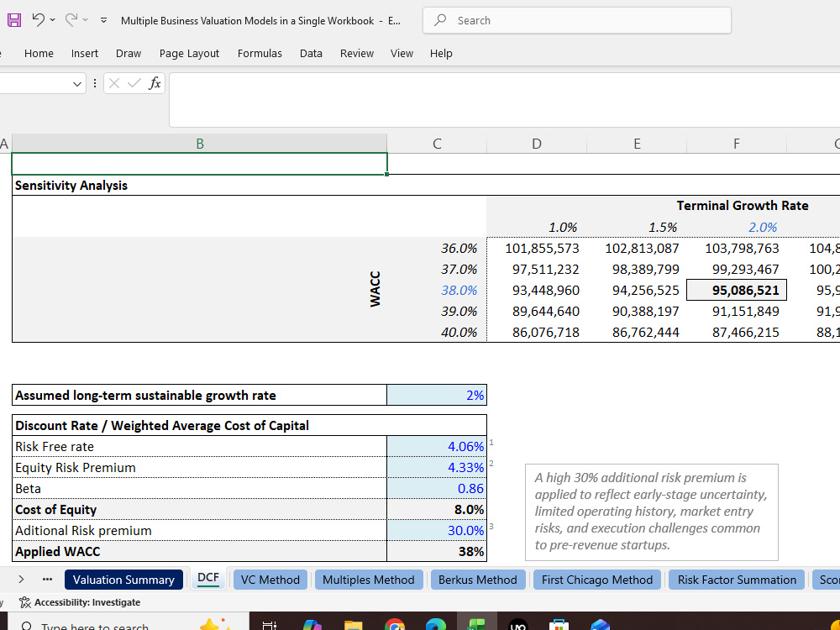Switch to the View tab
This screenshot has height=630, width=840.
coord(402,53)
